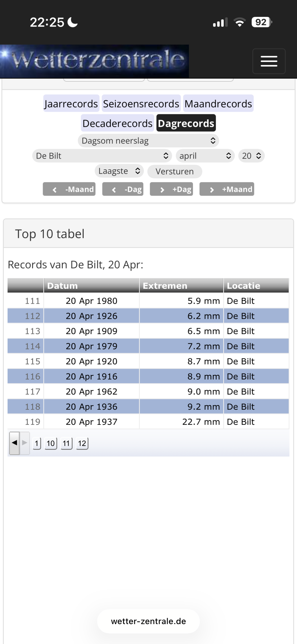This screenshot has height=644, width=297.
Task: Go back one day with -Dag
Action: pos(123,189)
